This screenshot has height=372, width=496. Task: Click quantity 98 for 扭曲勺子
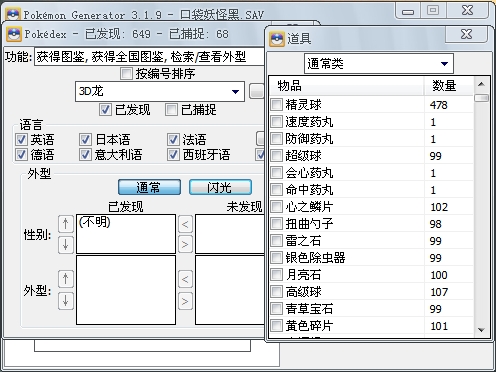point(436,224)
